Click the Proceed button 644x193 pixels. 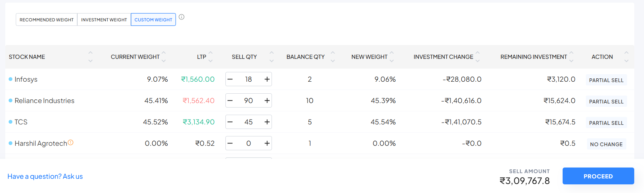coord(598,176)
